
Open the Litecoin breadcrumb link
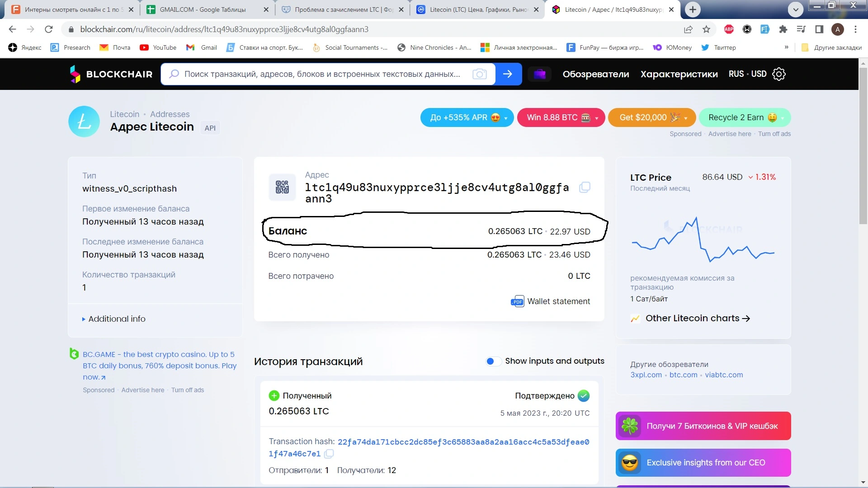tap(124, 114)
